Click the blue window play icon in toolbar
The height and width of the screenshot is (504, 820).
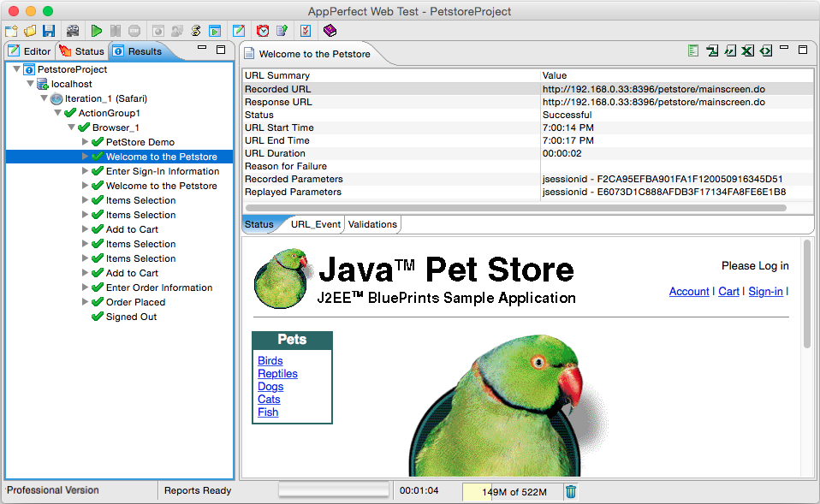(215, 31)
